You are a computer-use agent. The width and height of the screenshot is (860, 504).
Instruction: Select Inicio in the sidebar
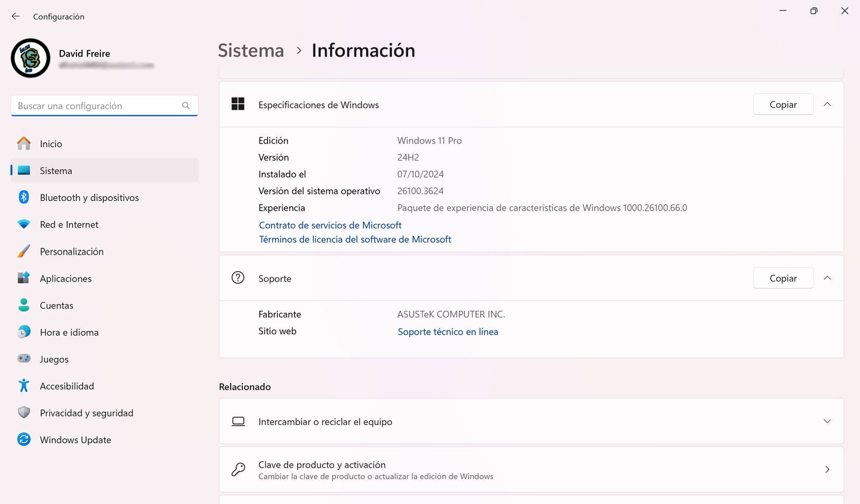[x=51, y=144]
